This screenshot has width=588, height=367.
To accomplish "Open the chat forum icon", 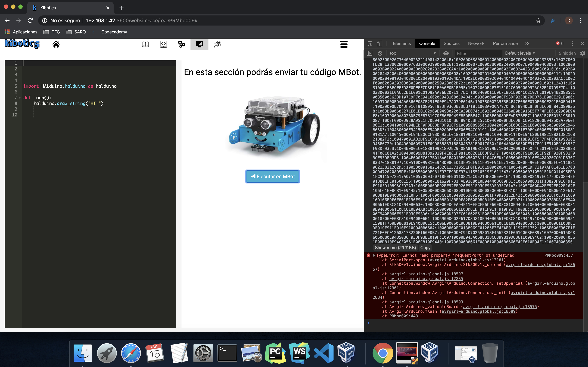I will pos(217,44).
